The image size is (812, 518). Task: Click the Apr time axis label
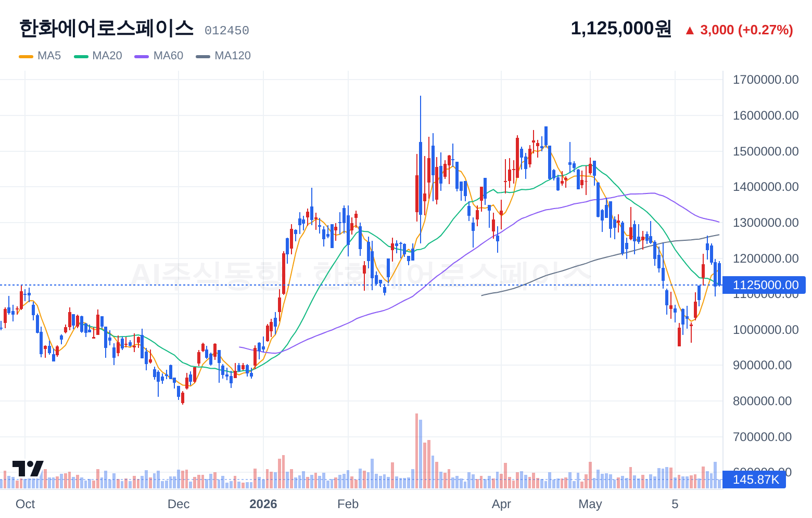pos(501,504)
